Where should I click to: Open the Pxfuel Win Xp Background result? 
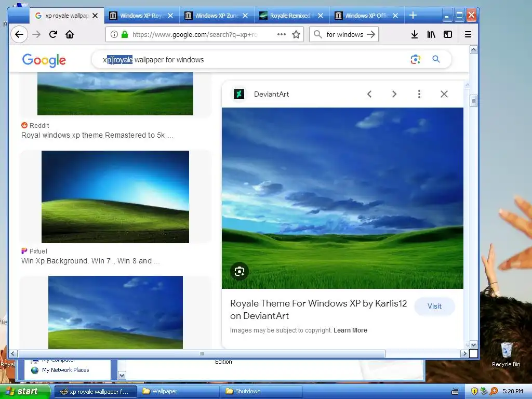click(x=90, y=261)
